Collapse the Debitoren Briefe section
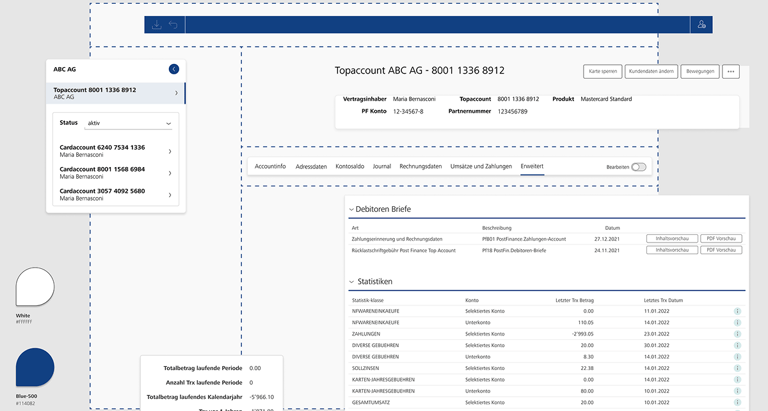Viewport: 768px width, 411px height. click(x=351, y=210)
